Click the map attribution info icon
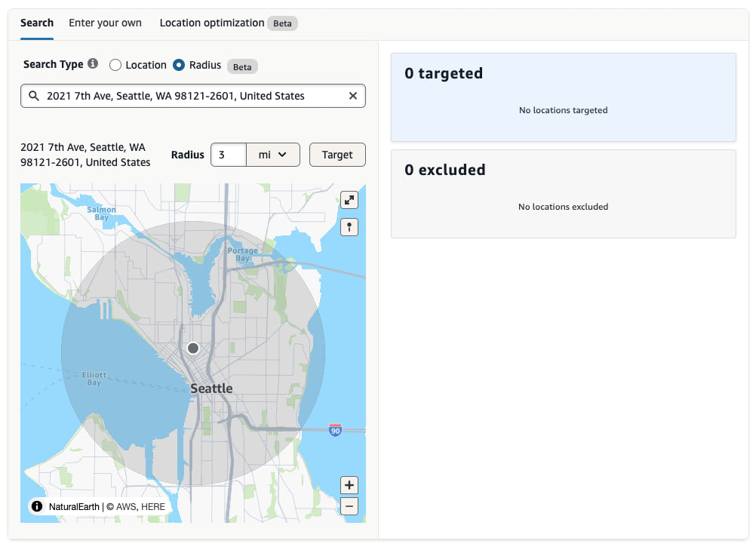 tap(36, 506)
